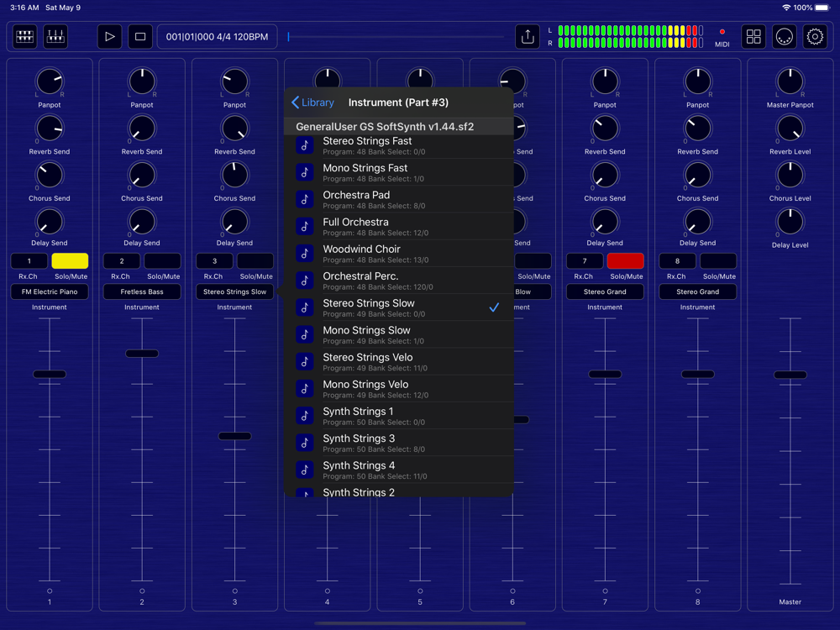Image resolution: width=840 pixels, height=630 pixels.
Task: Open the settings gear icon
Action: (815, 36)
